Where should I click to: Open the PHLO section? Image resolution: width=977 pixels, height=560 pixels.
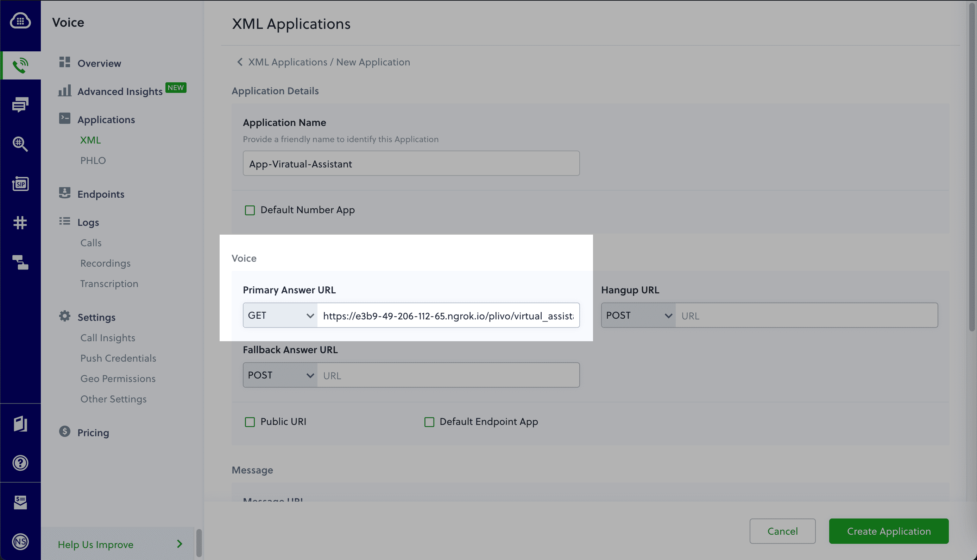click(x=93, y=160)
